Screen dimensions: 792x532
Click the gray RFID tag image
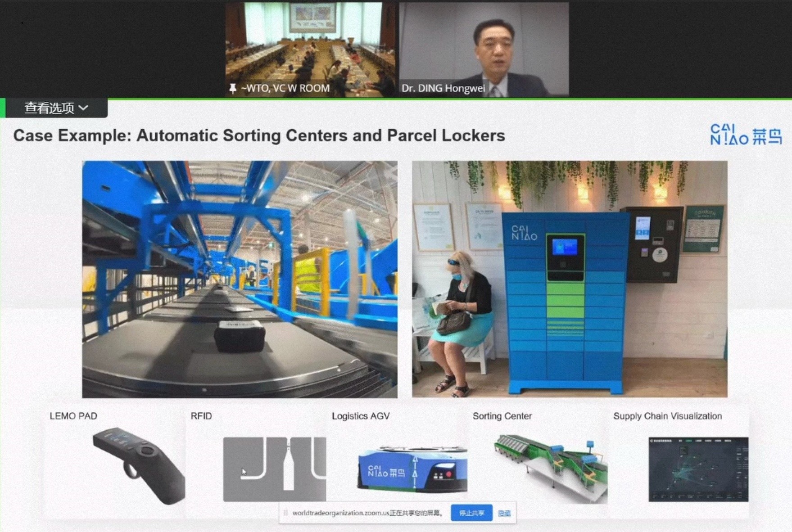[x=274, y=469]
